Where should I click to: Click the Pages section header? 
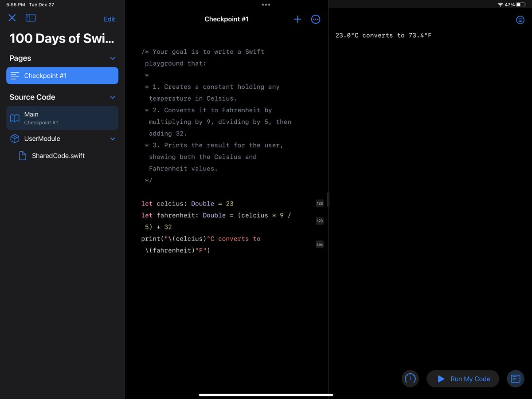point(20,59)
